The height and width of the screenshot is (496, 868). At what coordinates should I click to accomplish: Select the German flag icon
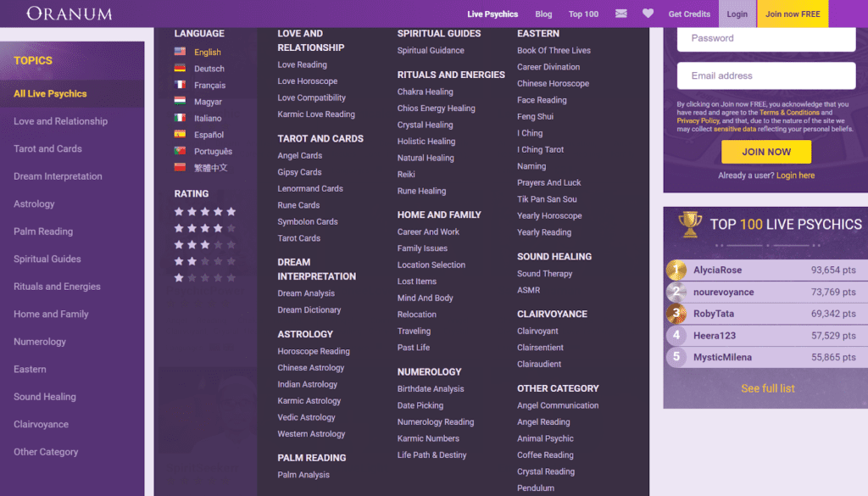(x=180, y=69)
